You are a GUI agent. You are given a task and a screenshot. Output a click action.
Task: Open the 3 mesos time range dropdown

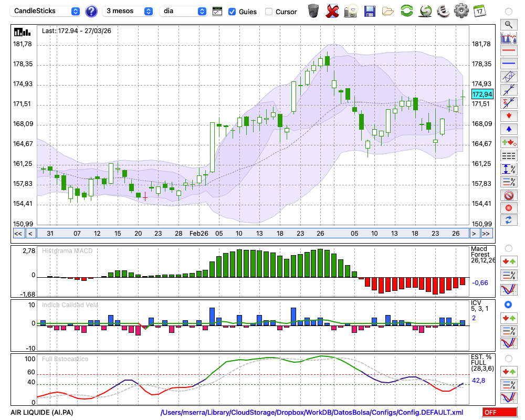(x=128, y=11)
